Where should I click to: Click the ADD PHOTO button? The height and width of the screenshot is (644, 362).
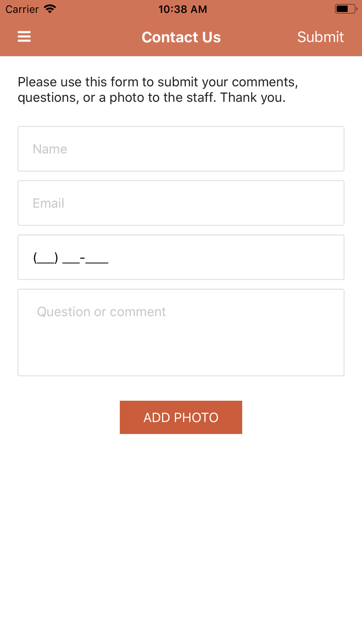click(x=181, y=417)
